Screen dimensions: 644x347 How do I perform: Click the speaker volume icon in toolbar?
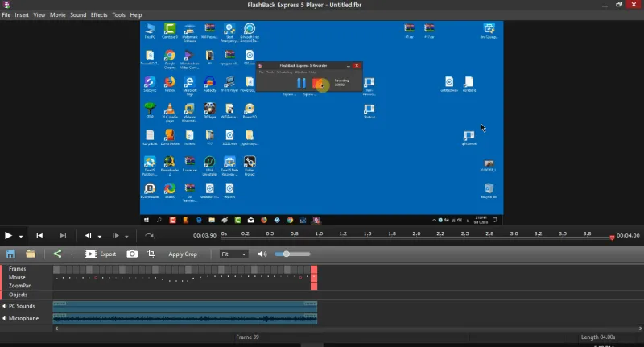[x=262, y=254]
